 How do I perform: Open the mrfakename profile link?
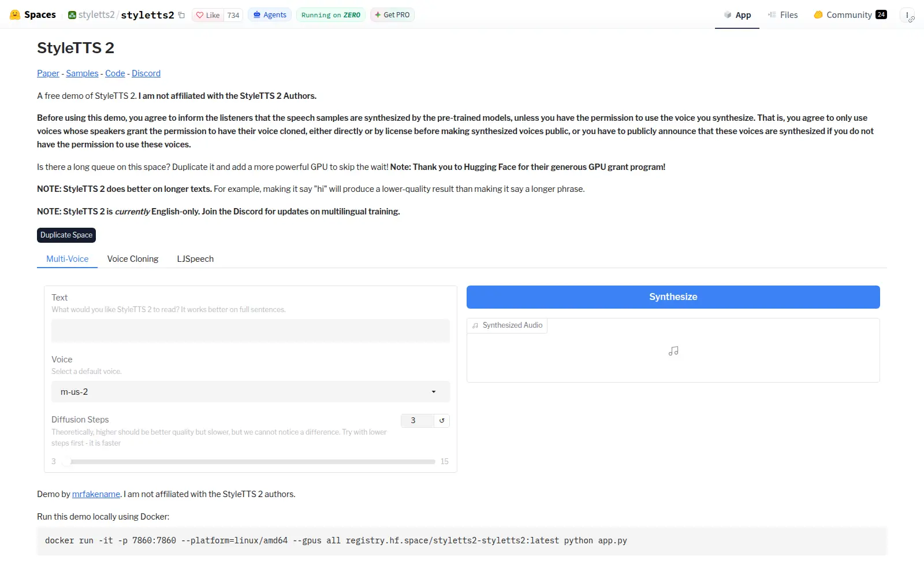[x=96, y=494]
